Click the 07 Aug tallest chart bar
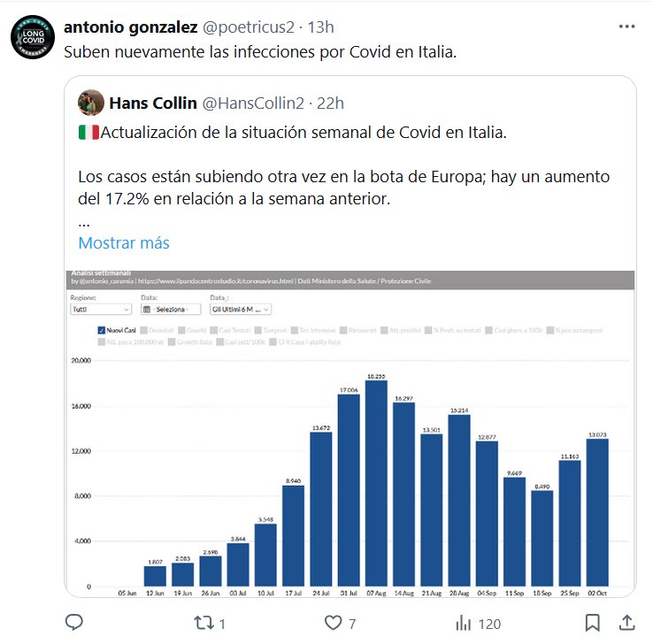Image resolution: width=653 pixels, height=644 pixels. 375,483
